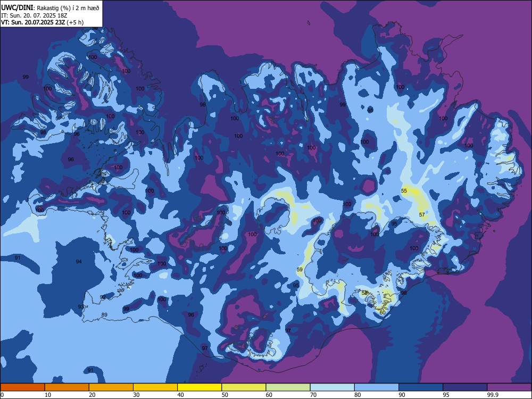The width and height of the screenshot is (532, 399).
Task: Select the 40–50 bright yellow legend swatch
Action: [x=199, y=387]
